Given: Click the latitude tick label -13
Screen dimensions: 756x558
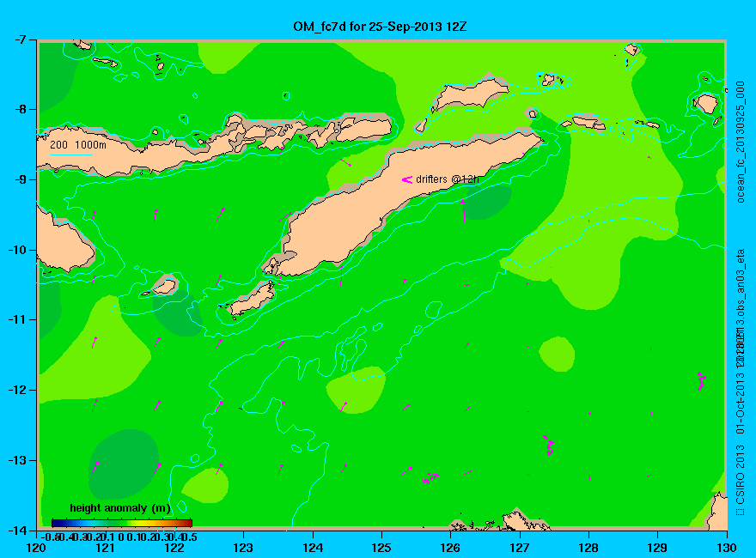Looking at the screenshot, I should 16,460.
